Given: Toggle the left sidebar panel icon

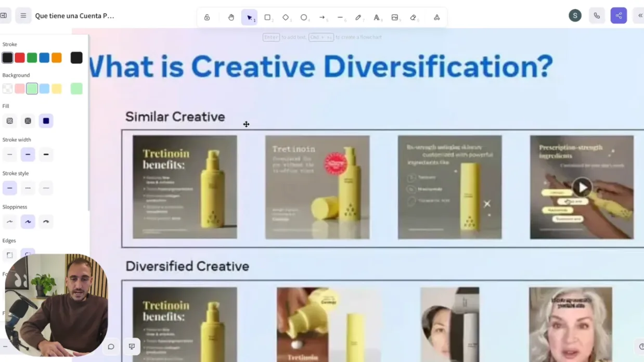Looking at the screenshot, I should pyautogui.click(x=4, y=16).
